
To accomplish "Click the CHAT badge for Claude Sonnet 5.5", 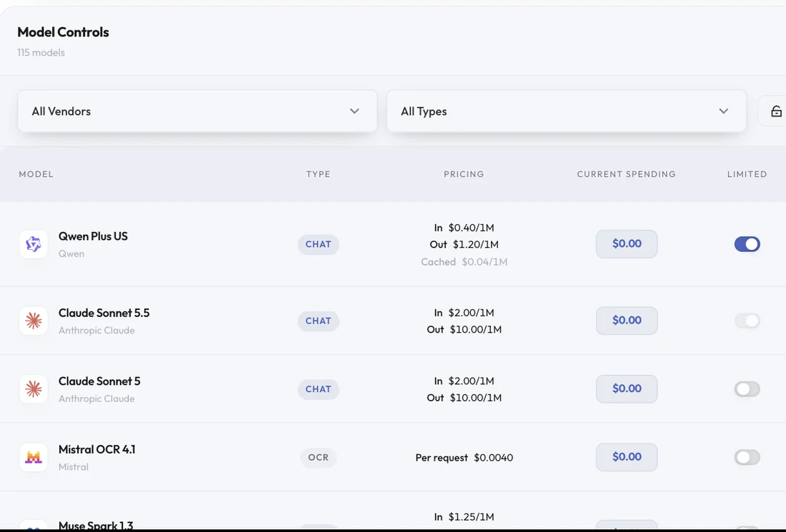I will tap(318, 321).
